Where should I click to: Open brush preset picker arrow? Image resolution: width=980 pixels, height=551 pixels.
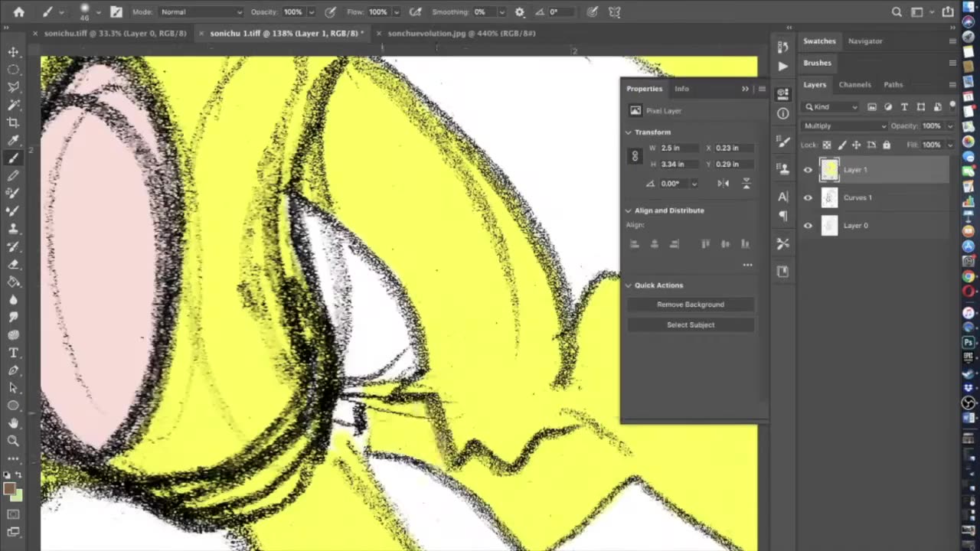coord(97,12)
